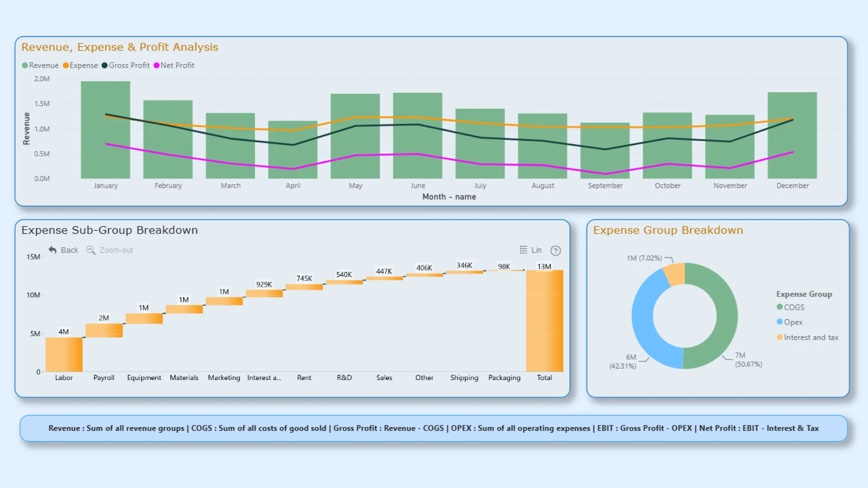Click the definitions footer banner text

434,428
